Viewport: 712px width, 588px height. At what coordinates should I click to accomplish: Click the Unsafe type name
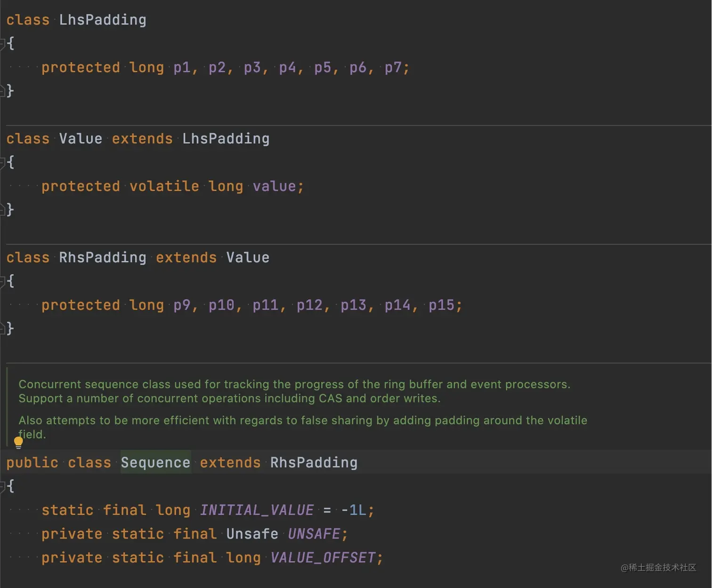coord(252,534)
